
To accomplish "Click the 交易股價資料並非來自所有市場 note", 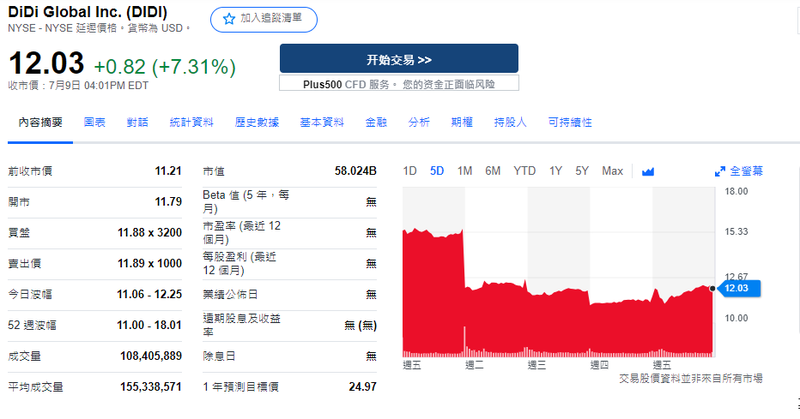I will (x=691, y=379).
